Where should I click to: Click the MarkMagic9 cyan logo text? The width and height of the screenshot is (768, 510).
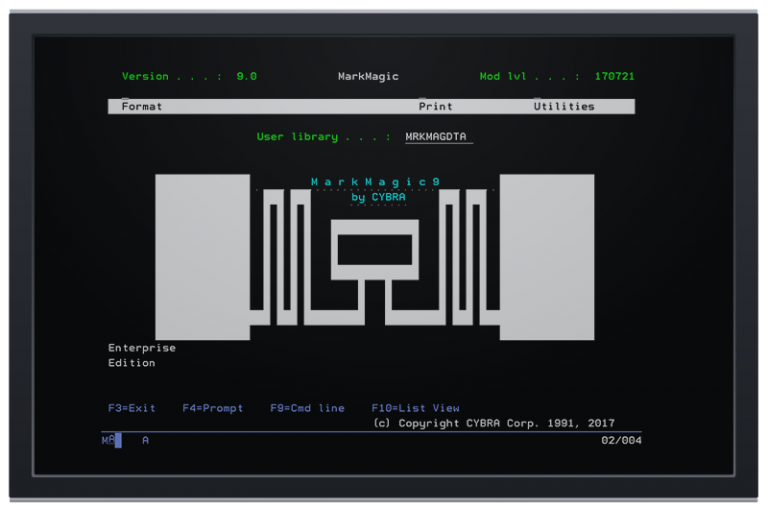pos(375,182)
